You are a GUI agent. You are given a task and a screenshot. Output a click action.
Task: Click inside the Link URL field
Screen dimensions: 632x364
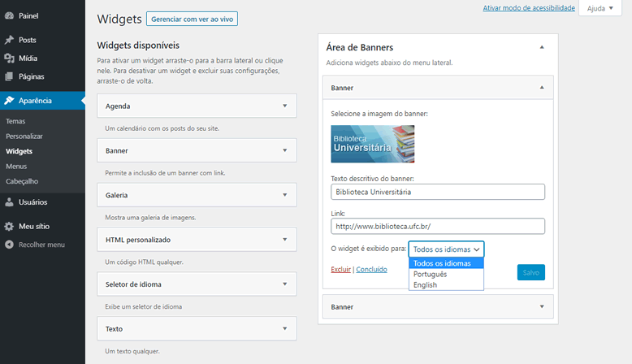[x=437, y=226]
